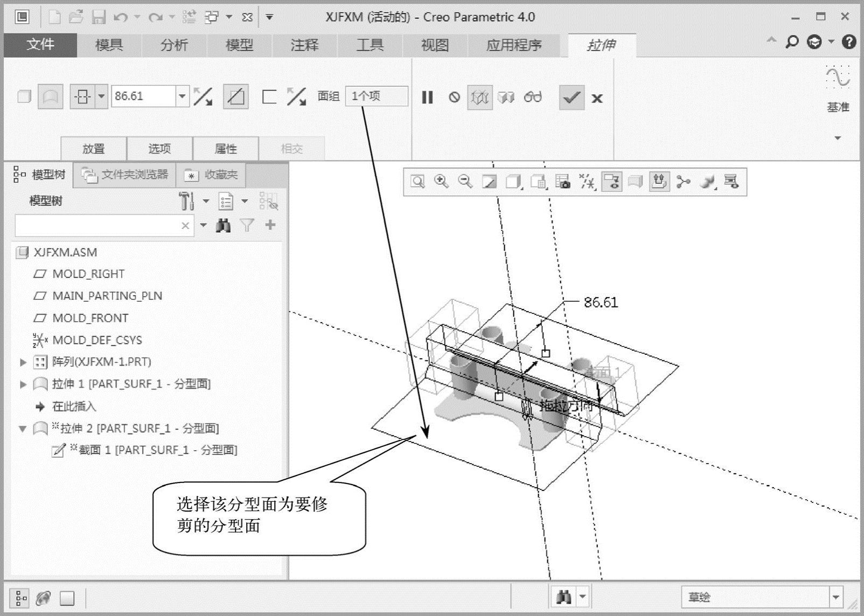Click the Zoom Out magnifier icon
Viewport: 864px width, 616px height.
coord(465,181)
